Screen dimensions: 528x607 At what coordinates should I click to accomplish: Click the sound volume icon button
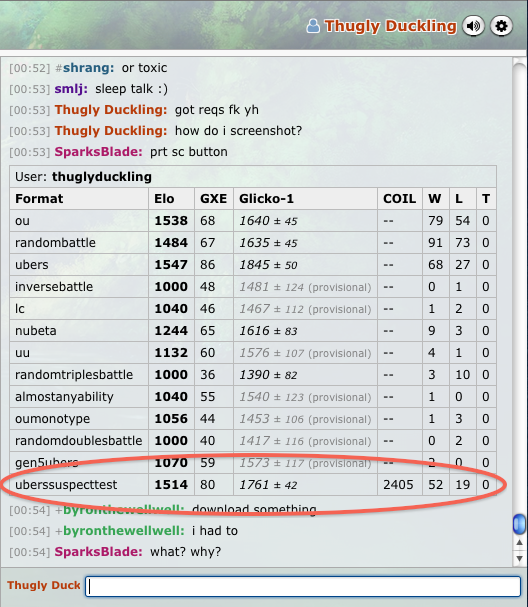[473, 26]
